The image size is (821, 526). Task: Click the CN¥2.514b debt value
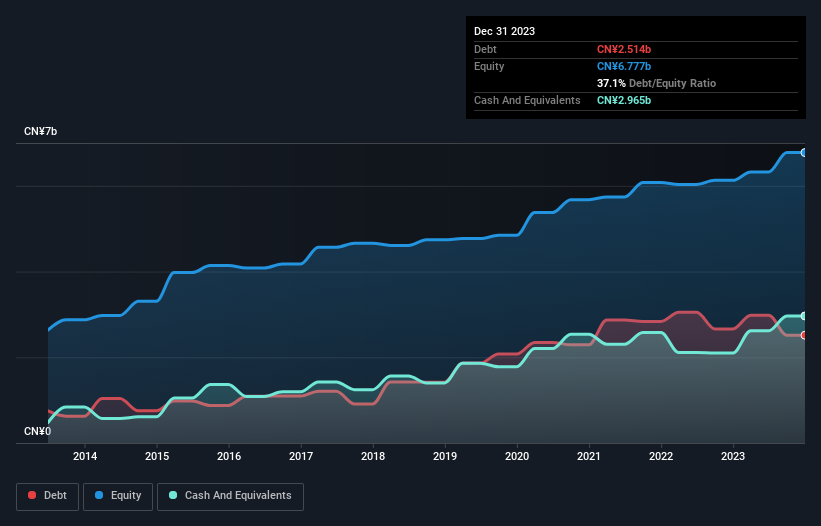[x=624, y=49]
